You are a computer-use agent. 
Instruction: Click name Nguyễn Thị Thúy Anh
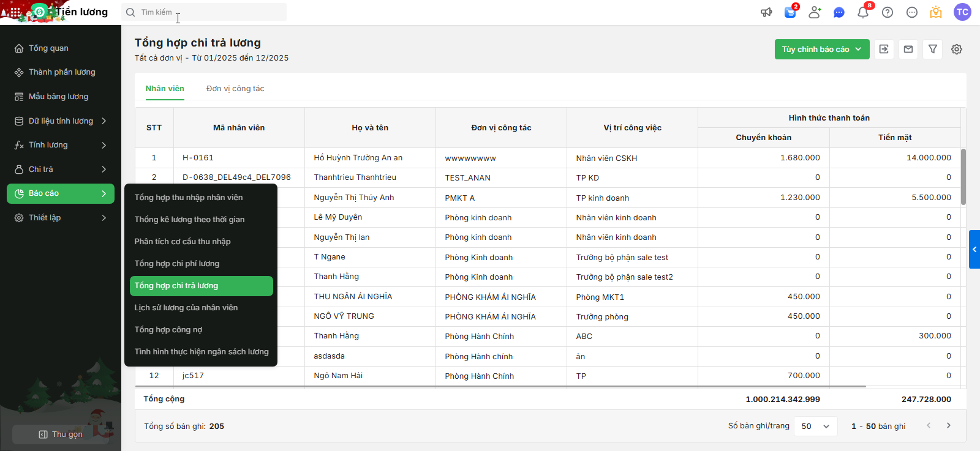click(x=354, y=198)
